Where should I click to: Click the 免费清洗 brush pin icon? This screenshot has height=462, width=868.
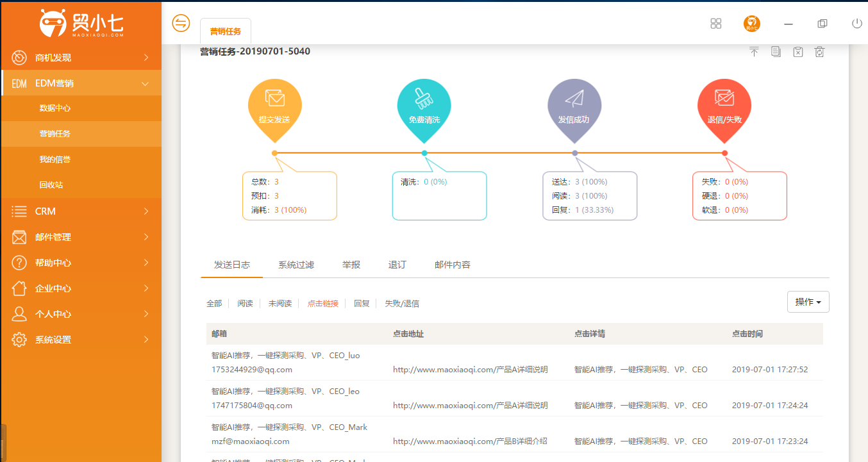pyautogui.click(x=424, y=111)
